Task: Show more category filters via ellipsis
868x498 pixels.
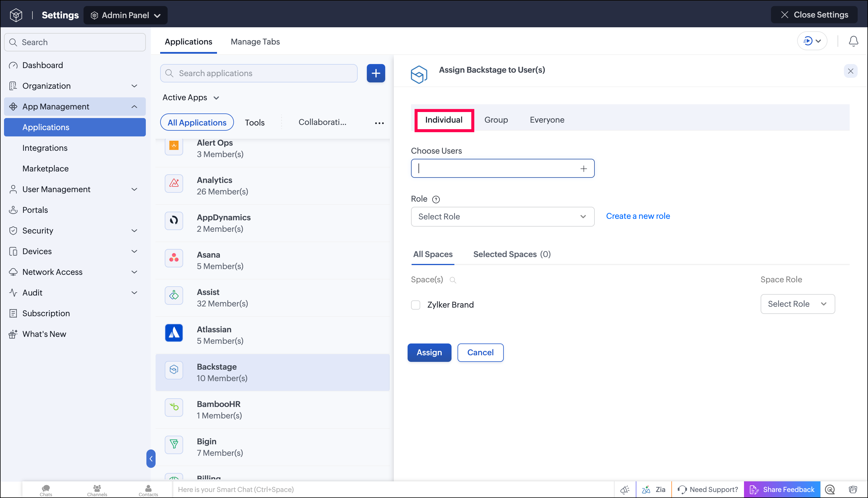Action: click(379, 123)
